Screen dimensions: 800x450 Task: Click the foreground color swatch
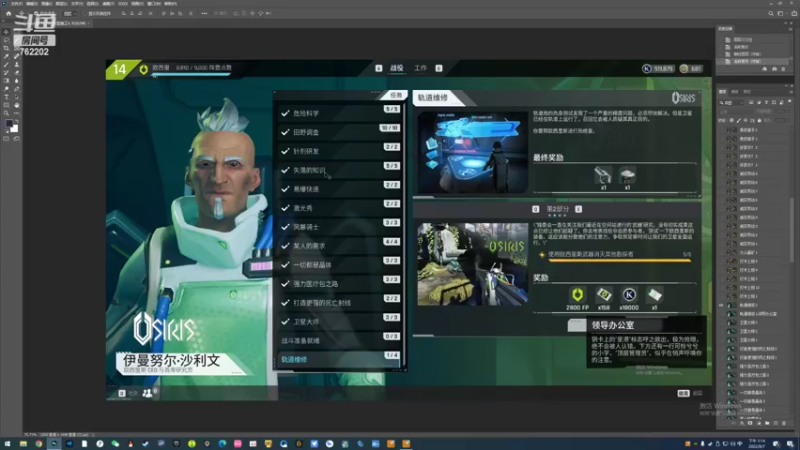click(9, 124)
